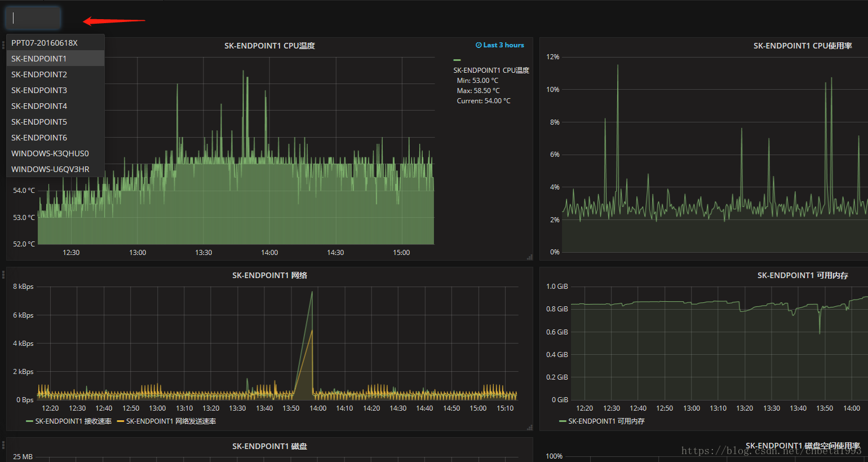Open the SK-ENDPOINT1 可用内存 panel title menu
This screenshot has width=868, height=462.
point(803,275)
